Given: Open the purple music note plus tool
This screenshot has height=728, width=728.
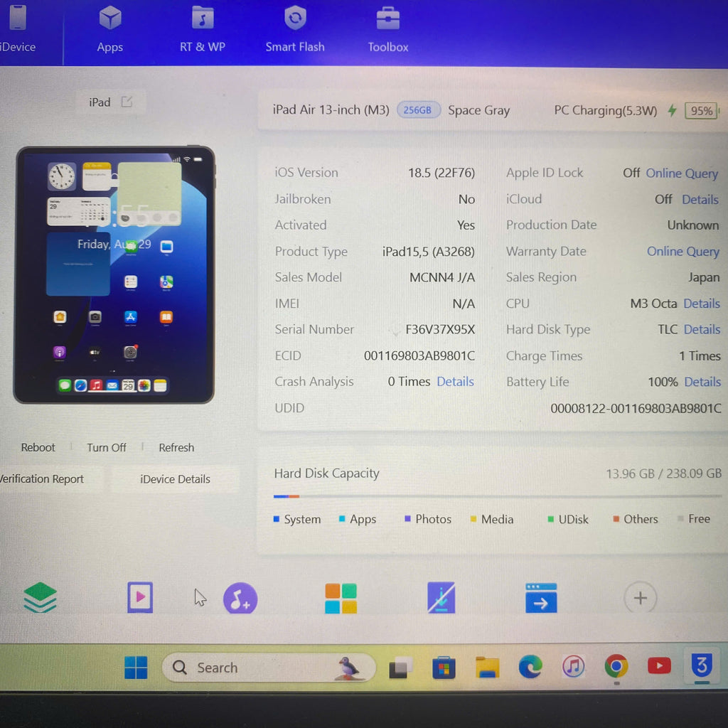Looking at the screenshot, I should [x=240, y=599].
